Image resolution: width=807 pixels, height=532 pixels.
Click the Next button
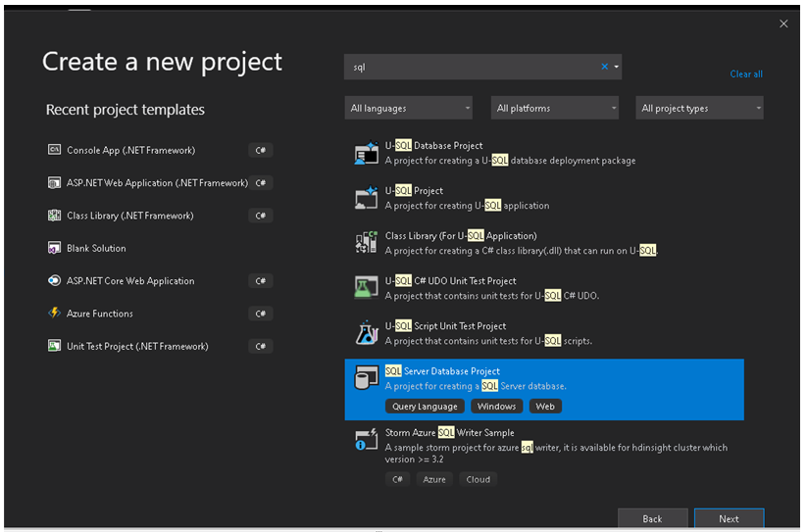click(729, 518)
